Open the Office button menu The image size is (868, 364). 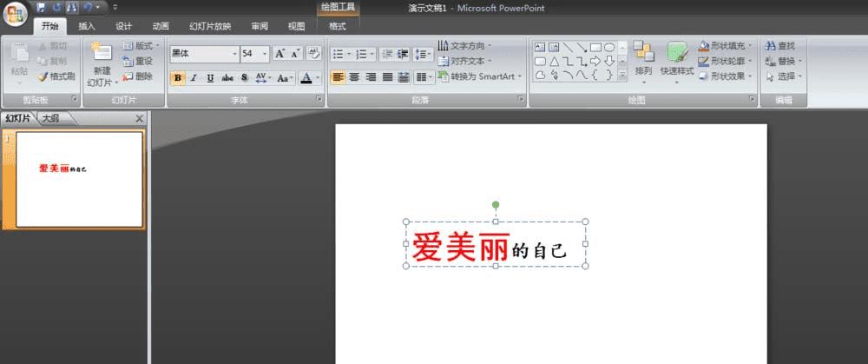click(15, 15)
